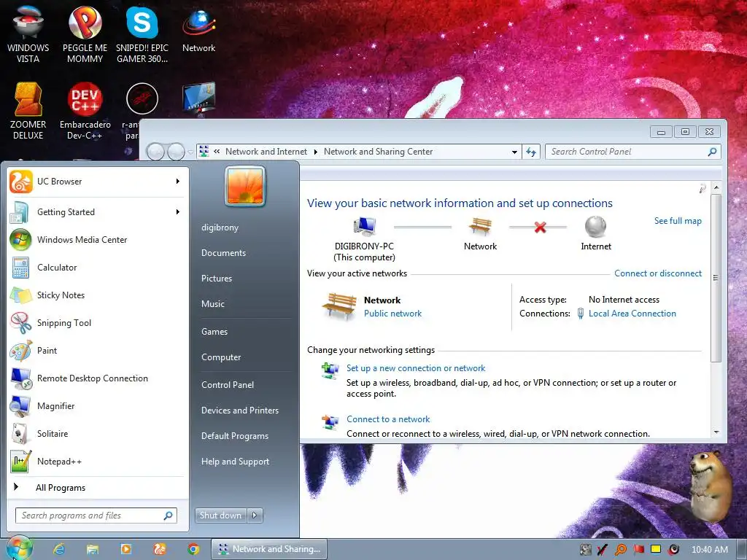Click the 10:40 AM clock
Viewport: 747px width, 560px height.
pos(709,550)
